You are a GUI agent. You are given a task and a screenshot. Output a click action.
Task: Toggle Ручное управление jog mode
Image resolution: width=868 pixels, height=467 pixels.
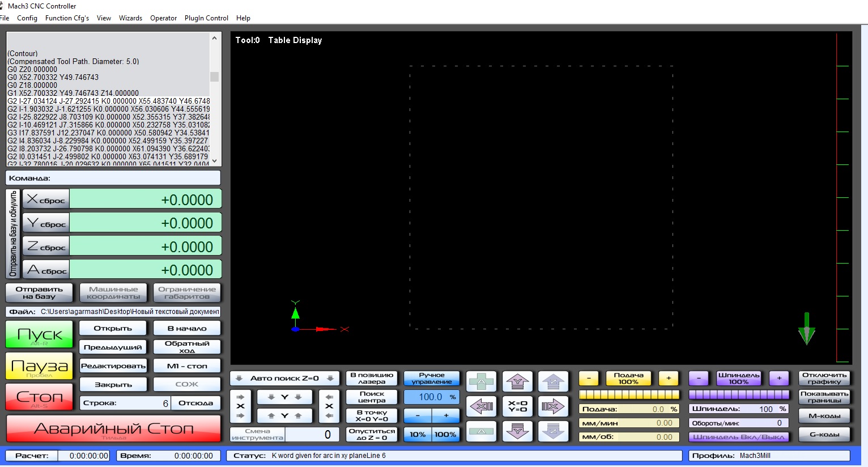tap(432, 378)
